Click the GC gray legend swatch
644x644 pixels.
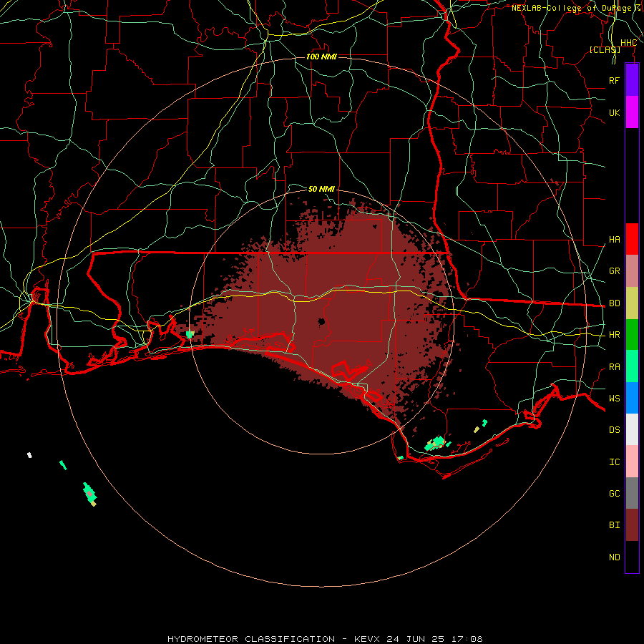[x=632, y=493]
